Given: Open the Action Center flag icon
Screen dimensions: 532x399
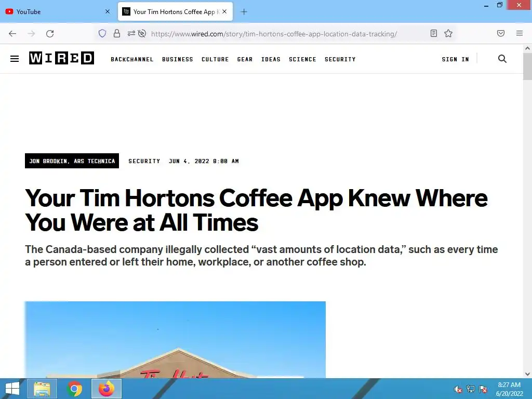Looking at the screenshot, I should tap(483, 389).
